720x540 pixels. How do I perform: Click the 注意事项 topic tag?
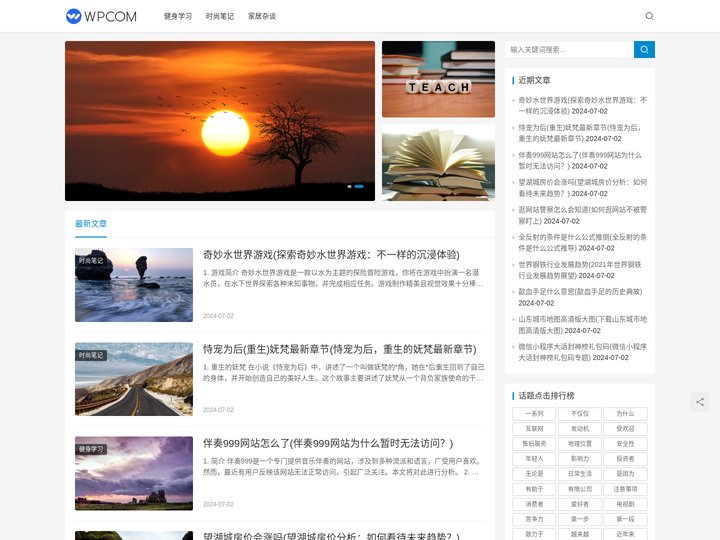click(x=625, y=489)
